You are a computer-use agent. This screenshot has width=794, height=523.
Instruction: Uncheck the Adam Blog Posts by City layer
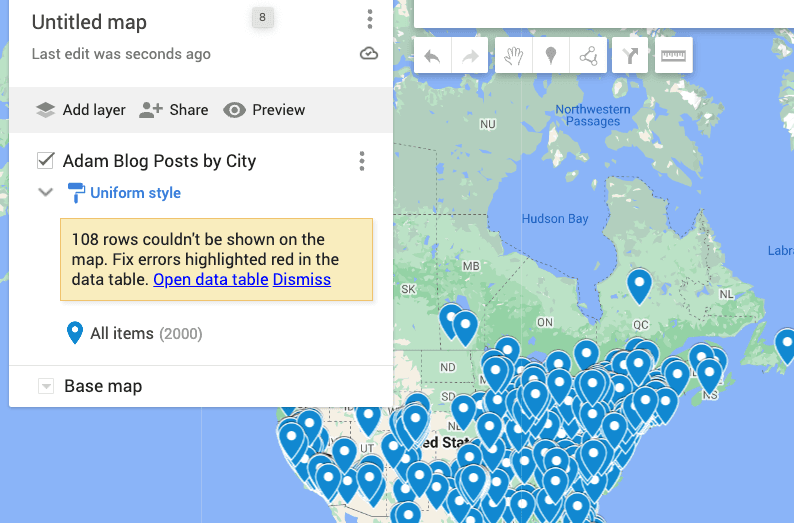[45, 161]
